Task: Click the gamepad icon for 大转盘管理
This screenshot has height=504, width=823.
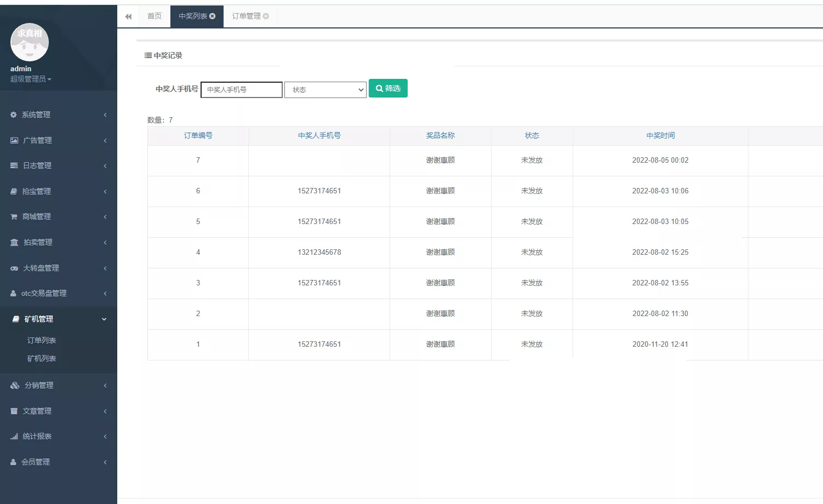Action: pos(14,268)
